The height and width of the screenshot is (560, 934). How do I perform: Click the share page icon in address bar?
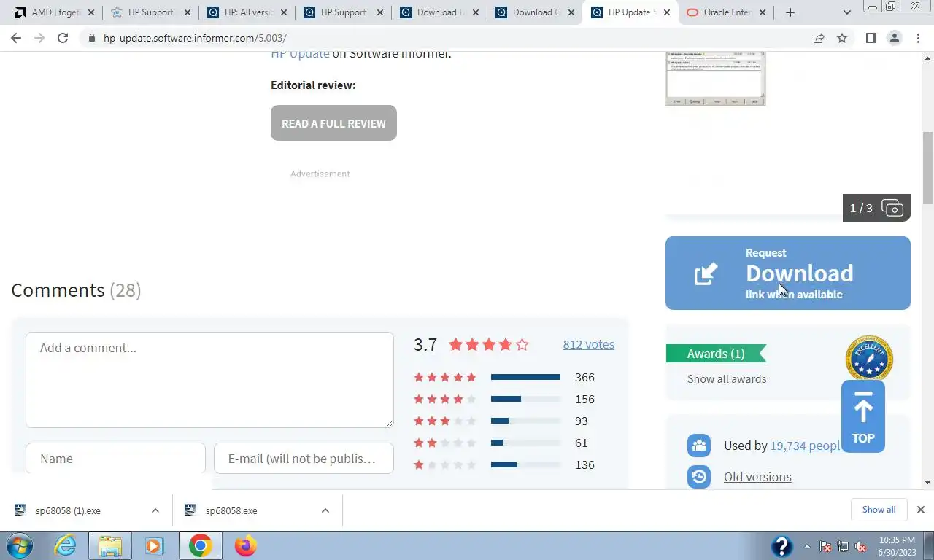click(x=819, y=38)
